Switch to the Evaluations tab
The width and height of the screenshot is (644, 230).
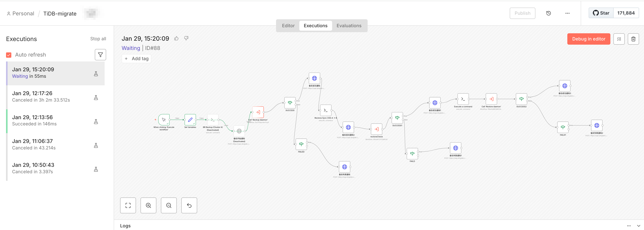click(x=349, y=26)
